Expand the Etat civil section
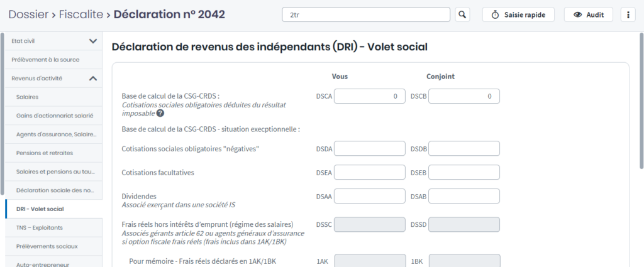 point(93,41)
